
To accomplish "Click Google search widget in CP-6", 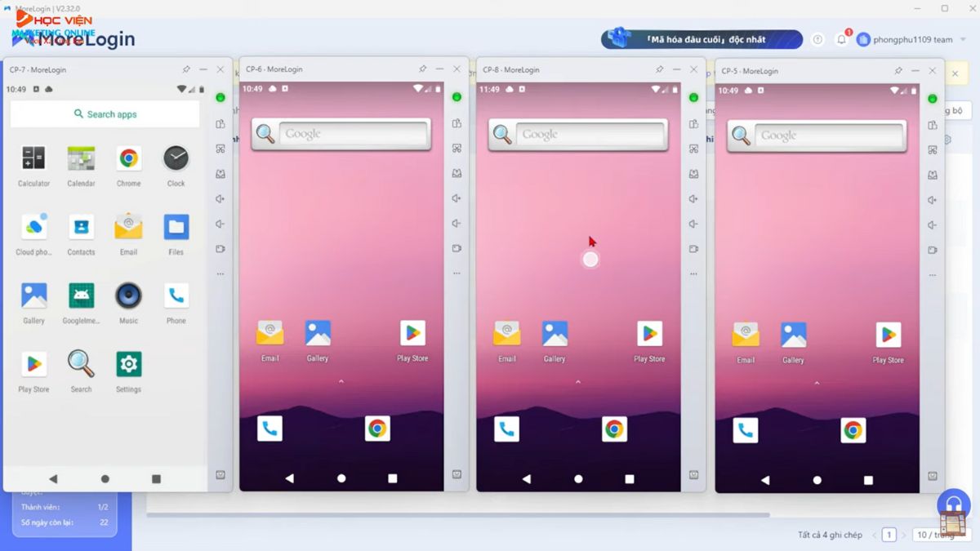I will pyautogui.click(x=341, y=134).
